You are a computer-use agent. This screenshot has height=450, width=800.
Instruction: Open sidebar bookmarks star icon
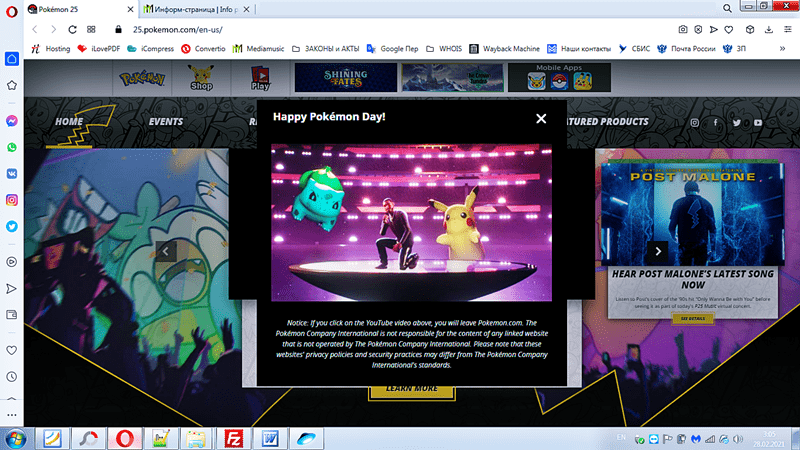point(12,85)
